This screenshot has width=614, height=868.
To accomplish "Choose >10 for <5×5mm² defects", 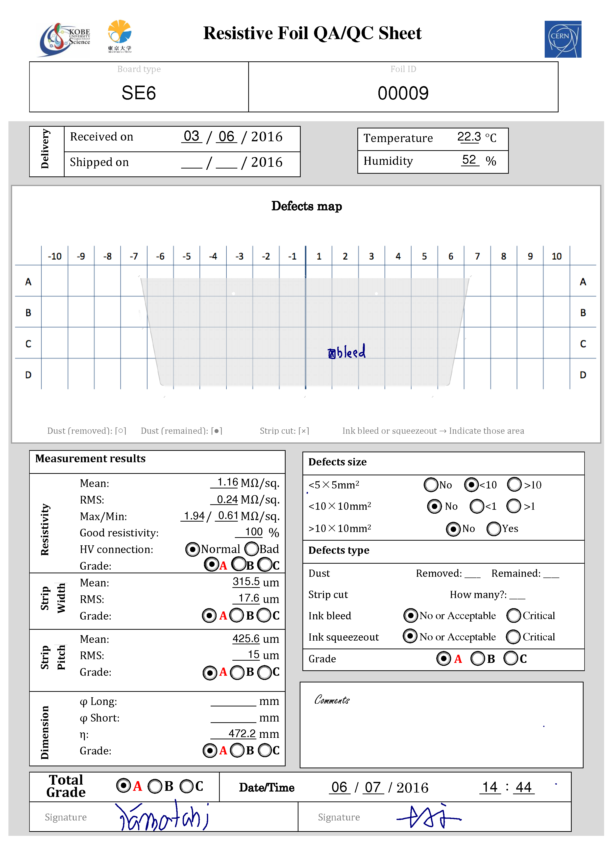I will pyautogui.click(x=514, y=484).
